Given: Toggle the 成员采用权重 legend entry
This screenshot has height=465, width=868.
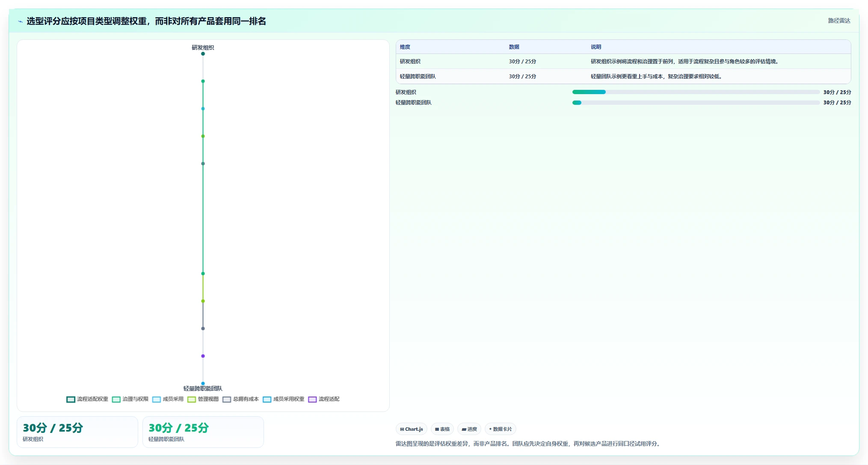Looking at the screenshot, I should [x=283, y=399].
